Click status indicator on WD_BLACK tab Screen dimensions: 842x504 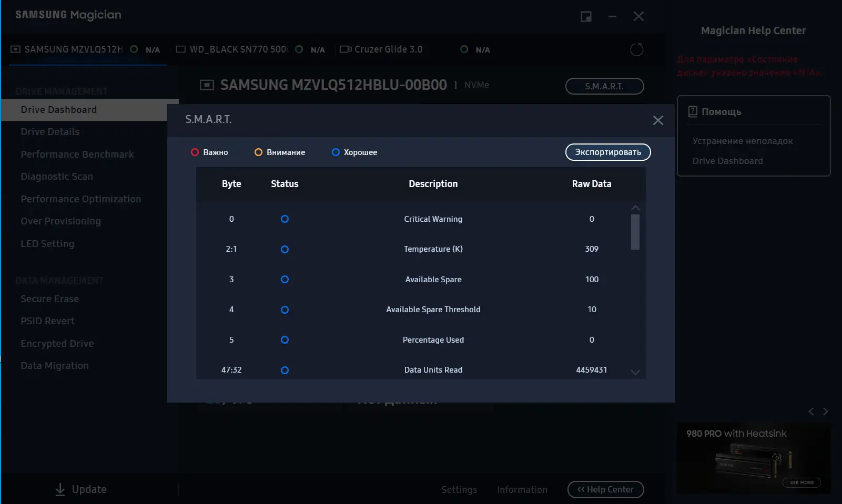(x=299, y=49)
